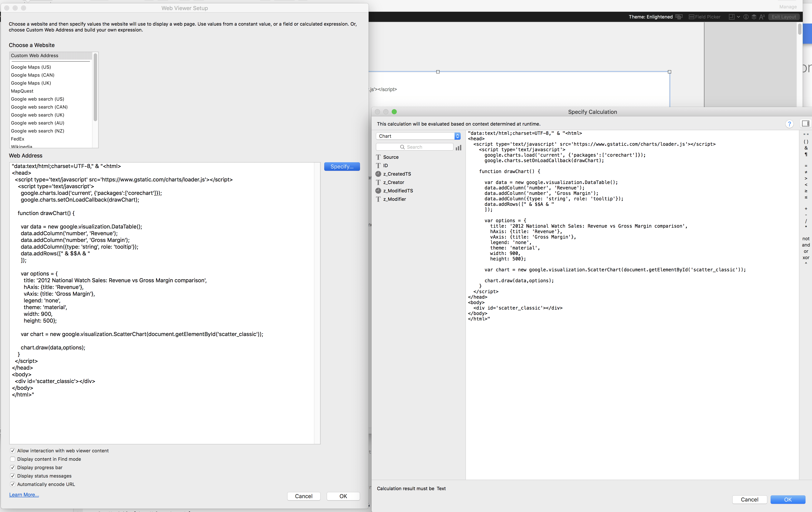Open the Inspector info icon
The height and width of the screenshot is (512, 812).
click(746, 17)
